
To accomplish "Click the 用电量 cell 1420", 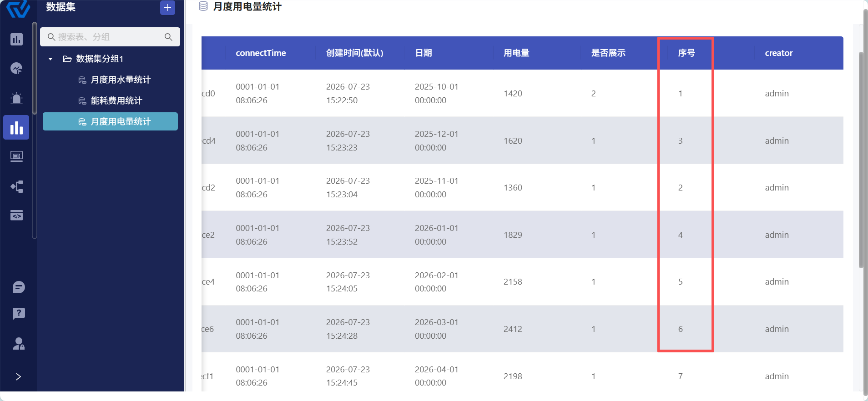I will click(513, 93).
